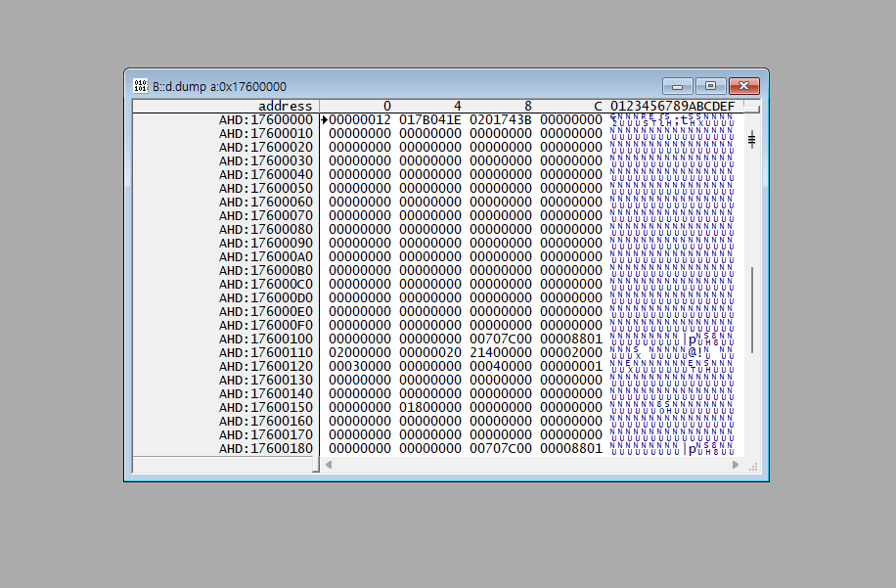The image size is (896, 588).
Task: Select address AHD:17600100 row label
Action: [266, 339]
